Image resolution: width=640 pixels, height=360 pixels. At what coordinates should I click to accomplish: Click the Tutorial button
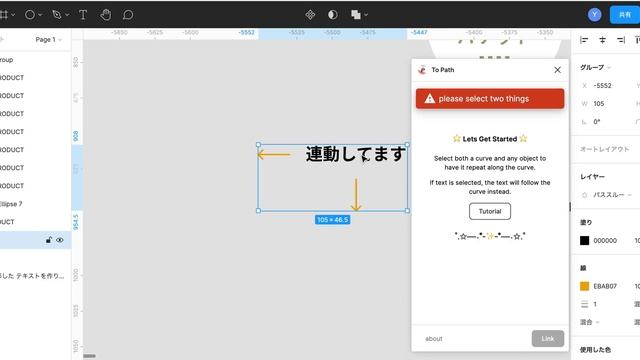pos(490,211)
